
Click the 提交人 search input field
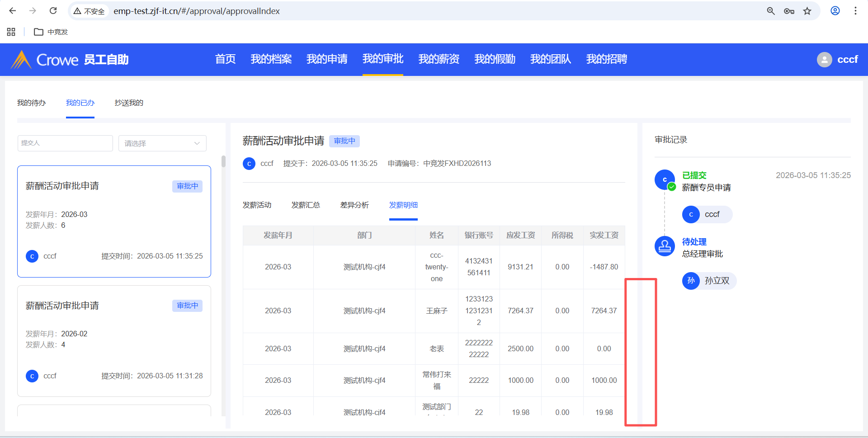coord(65,143)
